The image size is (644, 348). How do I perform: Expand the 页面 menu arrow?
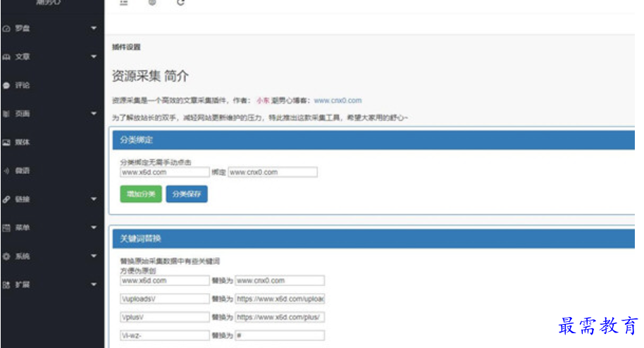(94, 113)
